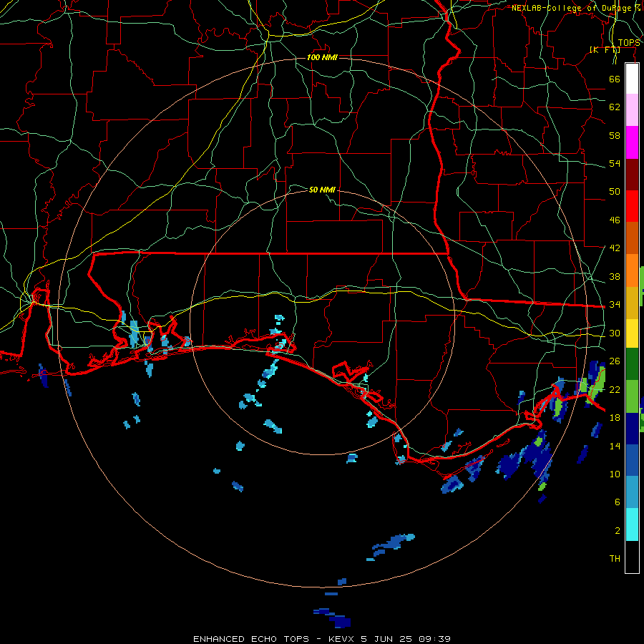Select the white swatch in the legend
644x644 pixels.
(632, 79)
